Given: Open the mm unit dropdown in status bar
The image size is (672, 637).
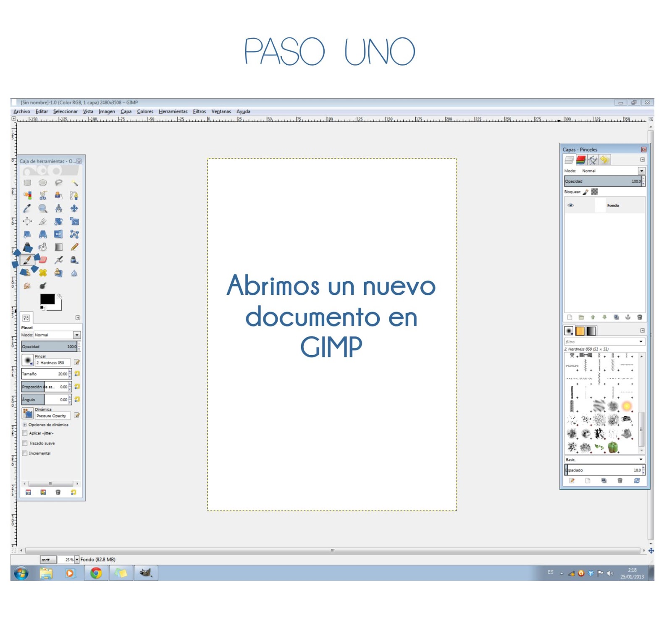Looking at the screenshot, I should click(48, 560).
